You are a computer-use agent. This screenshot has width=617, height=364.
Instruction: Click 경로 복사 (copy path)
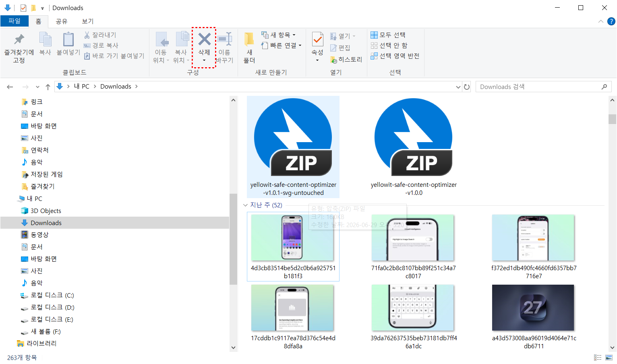tap(101, 45)
